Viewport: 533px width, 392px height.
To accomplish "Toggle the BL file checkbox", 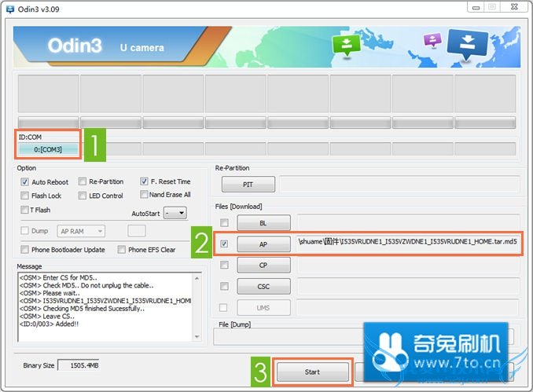I will coord(224,222).
